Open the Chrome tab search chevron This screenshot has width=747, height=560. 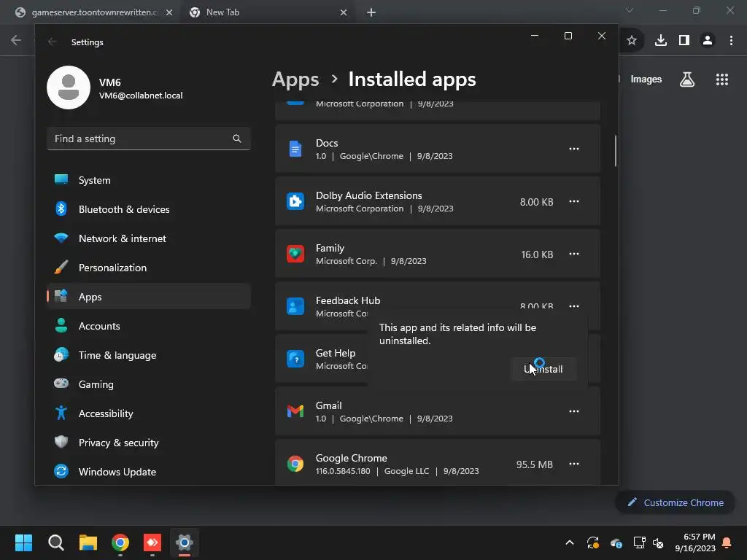click(x=630, y=10)
